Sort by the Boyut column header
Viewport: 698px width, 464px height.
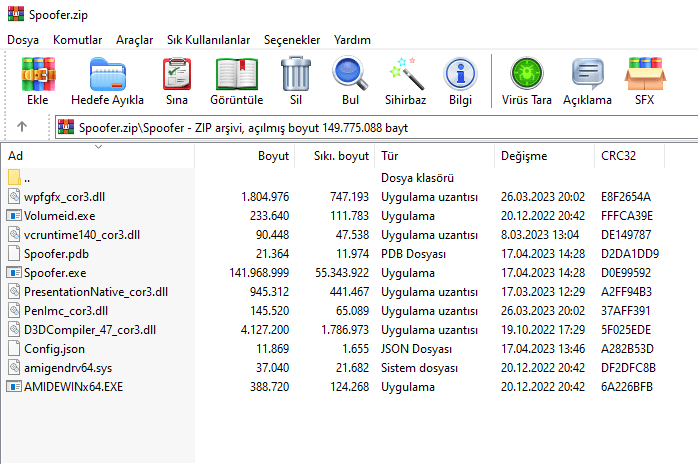click(x=244, y=156)
